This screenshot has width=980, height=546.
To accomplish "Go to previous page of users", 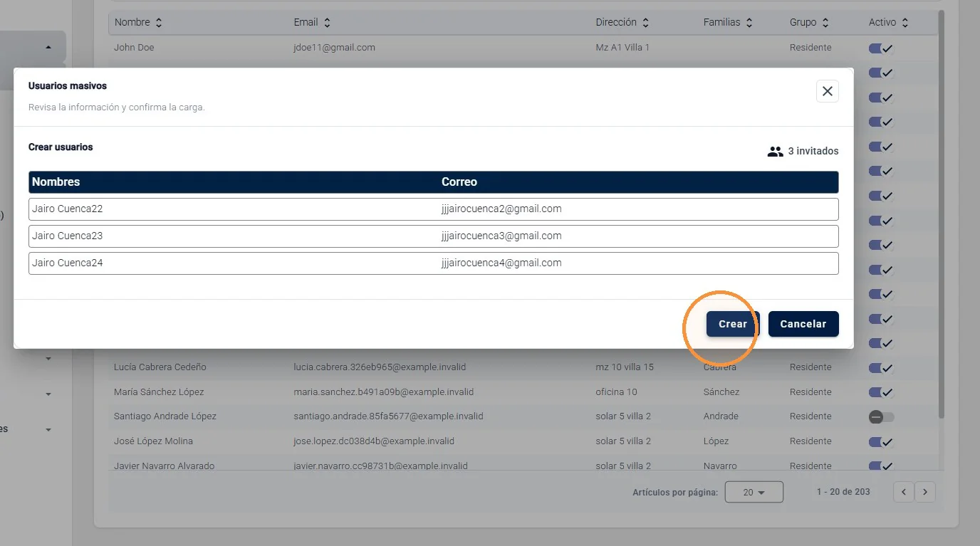I will (x=904, y=492).
